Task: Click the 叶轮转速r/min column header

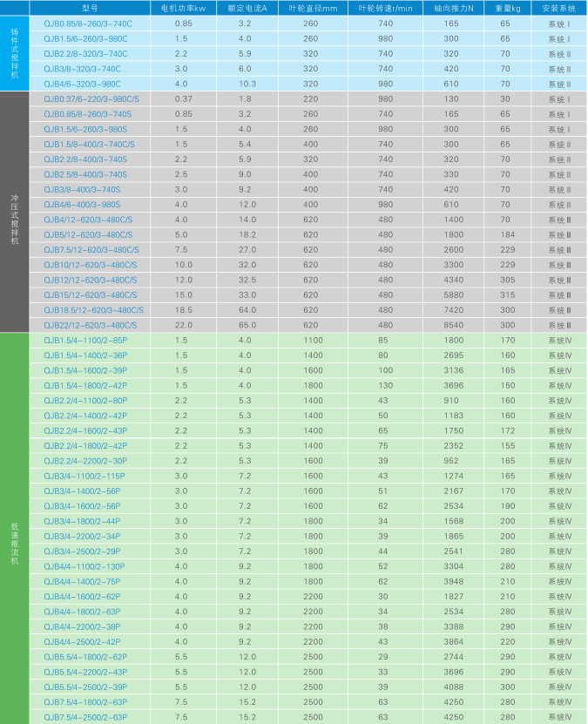Action: [x=384, y=7]
